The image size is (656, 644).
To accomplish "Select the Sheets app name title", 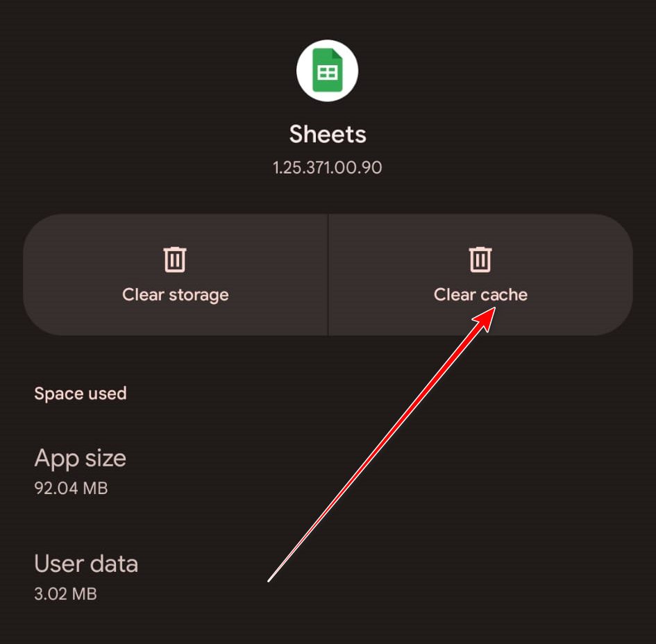I will (x=328, y=134).
